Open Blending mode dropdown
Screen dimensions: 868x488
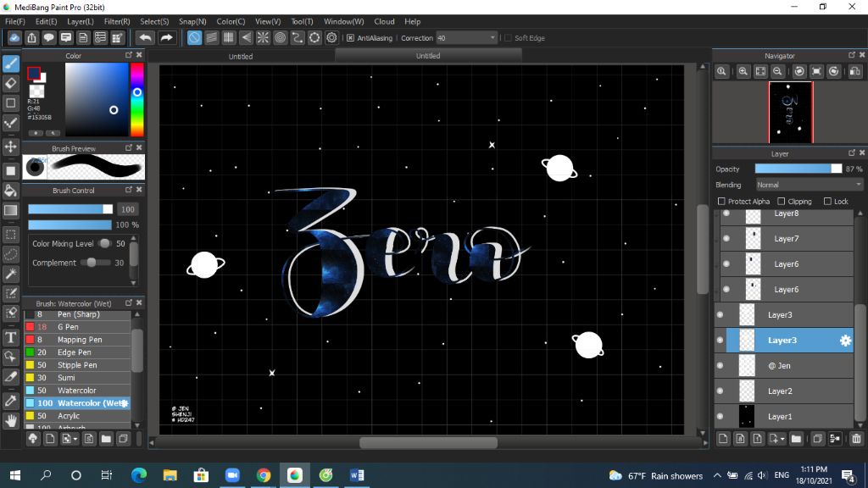[809, 185]
